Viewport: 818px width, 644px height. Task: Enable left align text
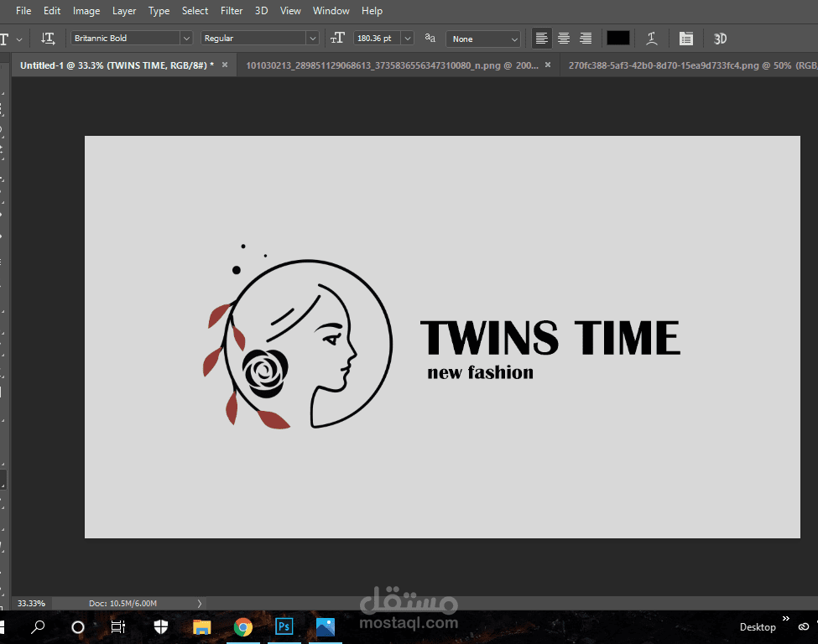tap(542, 39)
